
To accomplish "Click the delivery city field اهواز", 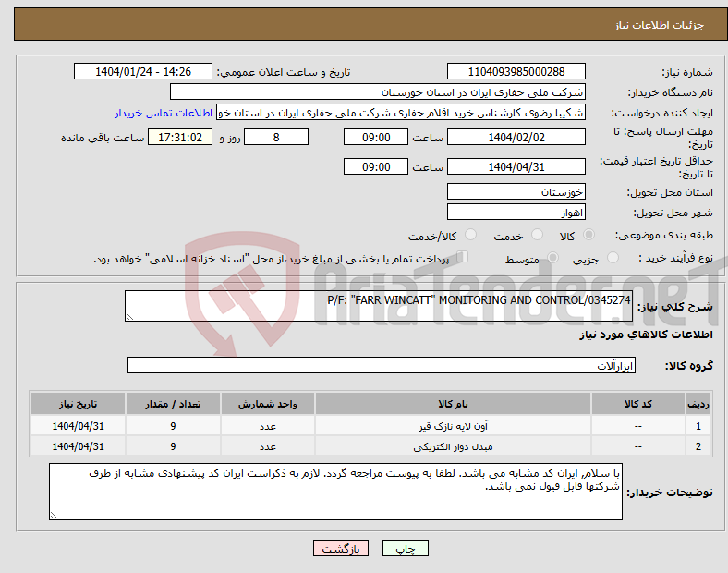I will (516, 212).
